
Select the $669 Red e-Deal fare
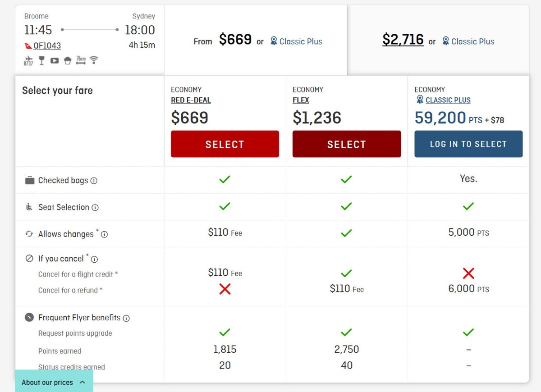point(225,144)
